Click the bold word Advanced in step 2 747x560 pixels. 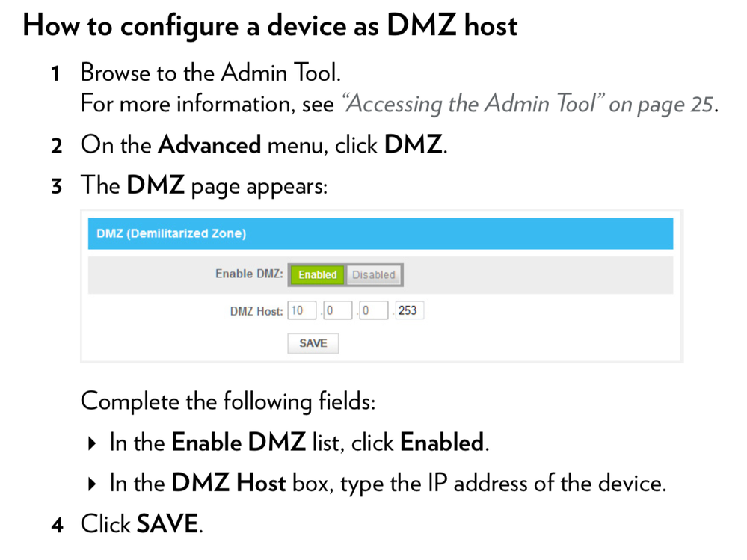[209, 144]
